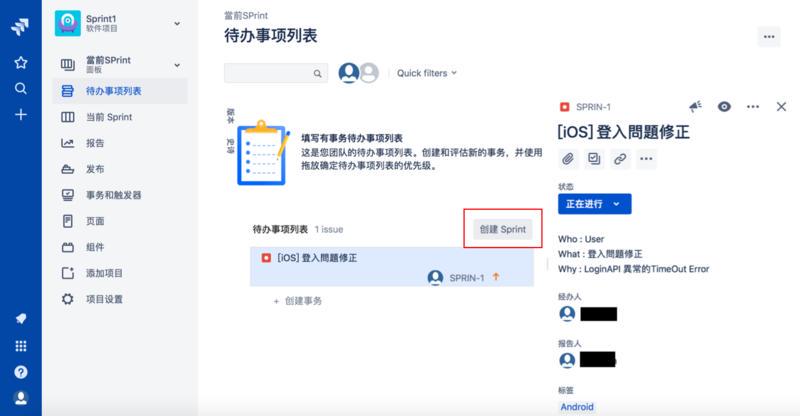Click the link issue chain icon
The width and height of the screenshot is (800, 416).
tap(620, 159)
